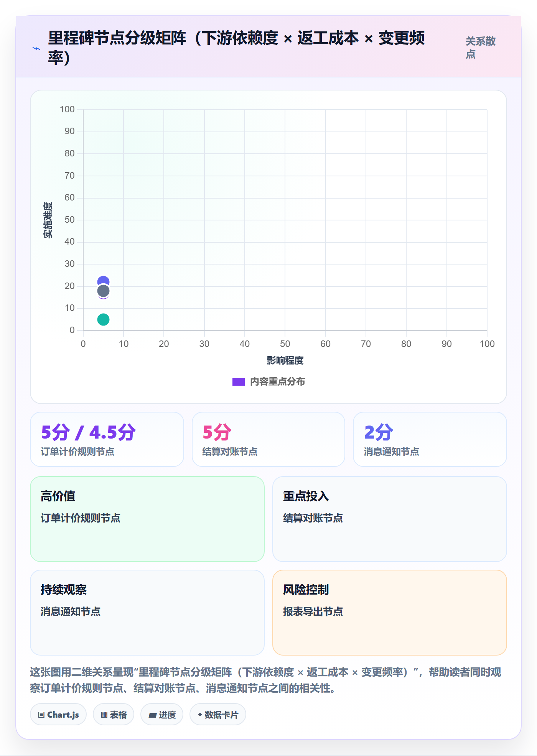
Task: Click the 实施难度 y-axis title
Action: 48,220
